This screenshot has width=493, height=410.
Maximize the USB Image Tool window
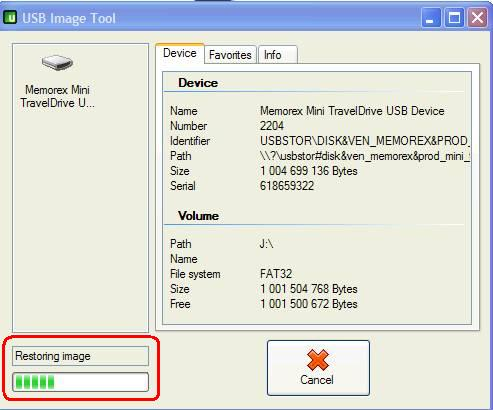click(454, 17)
